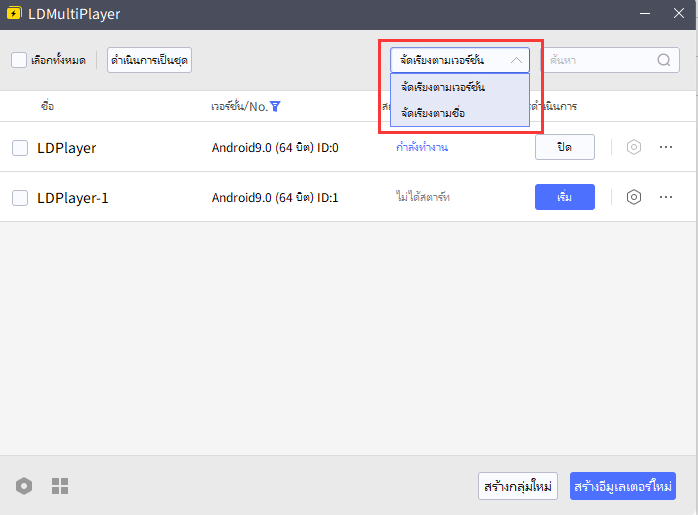698x515 pixels.
Task: Click the LDPlayer emulator name
Action: pos(67,148)
